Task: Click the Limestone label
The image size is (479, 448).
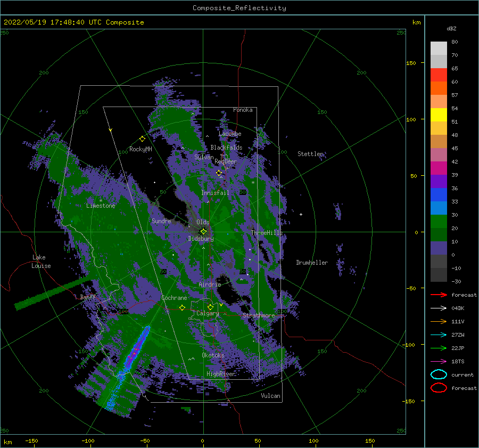Action: pyautogui.click(x=101, y=206)
